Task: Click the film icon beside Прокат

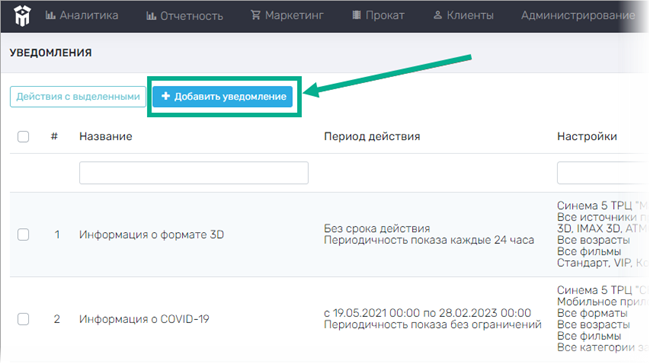Action: tap(357, 15)
